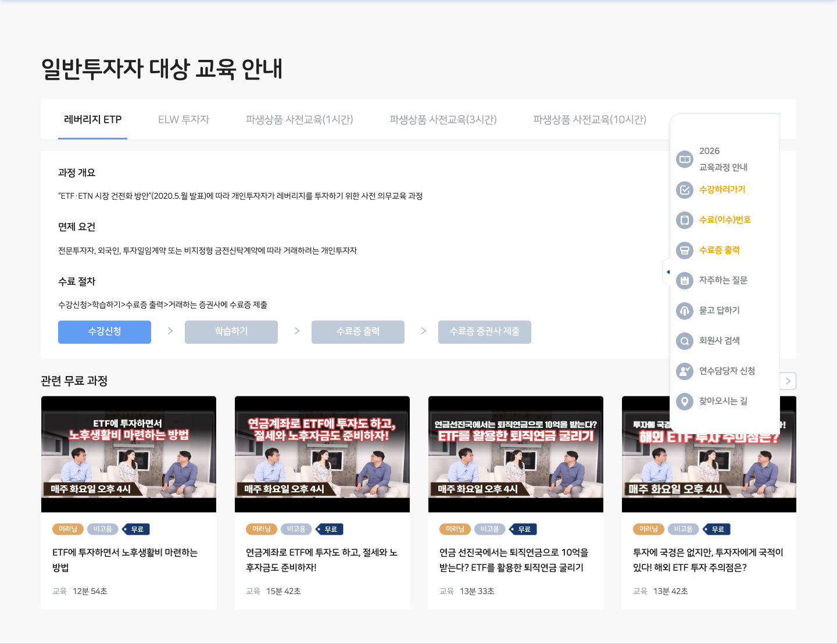Click 비고용 tag on 연금계좌로 ETF card

296,529
